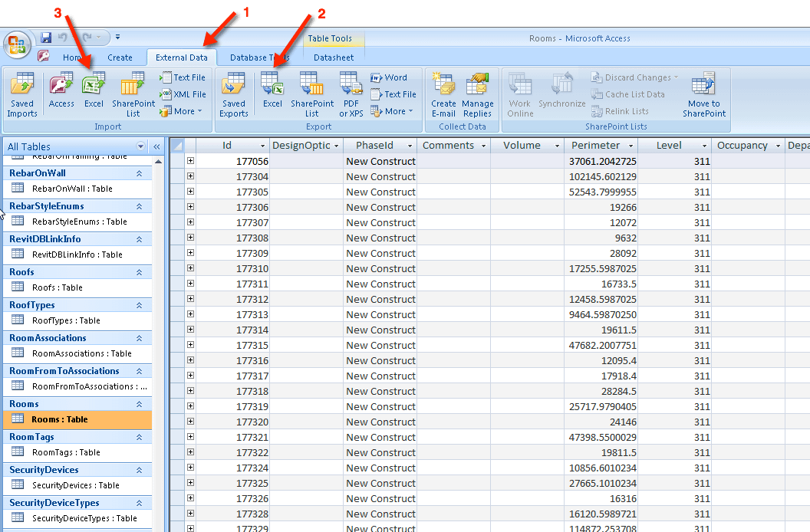The width and height of the screenshot is (810, 532).
Task: Open the Export group's More dropdown
Action: [x=392, y=111]
